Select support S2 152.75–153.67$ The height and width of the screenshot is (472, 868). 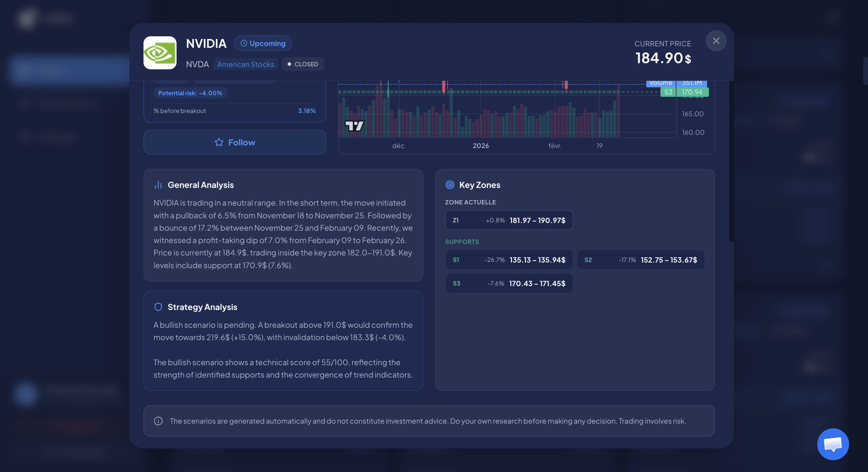(640, 260)
